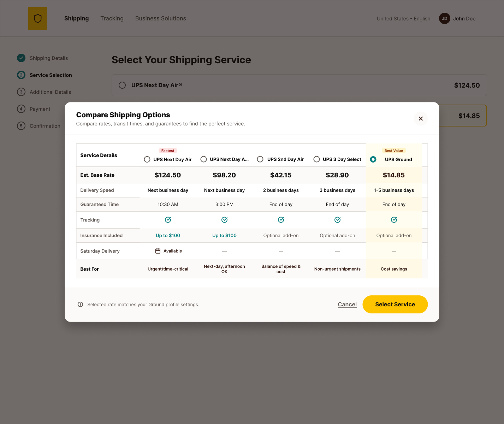504x424 pixels.
Task: Select the UPS Next Day Air radio in the comparison table
Action: 147,159
